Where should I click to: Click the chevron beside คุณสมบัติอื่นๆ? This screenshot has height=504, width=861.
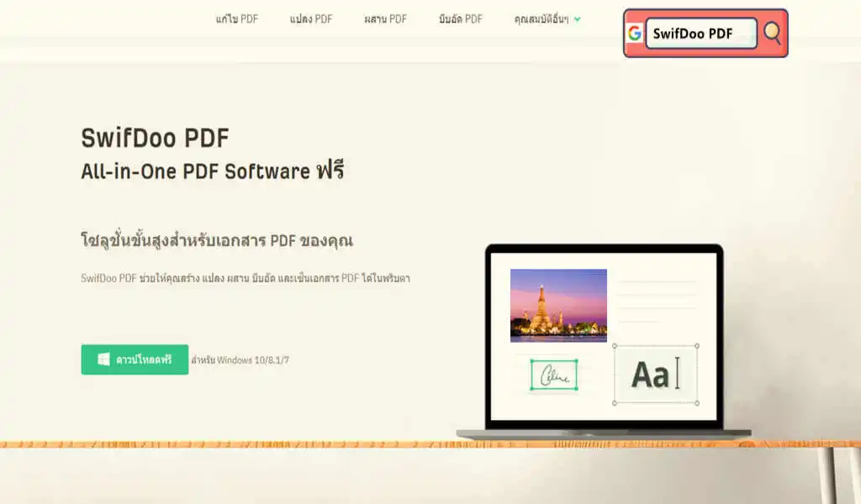click(x=577, y=19)
